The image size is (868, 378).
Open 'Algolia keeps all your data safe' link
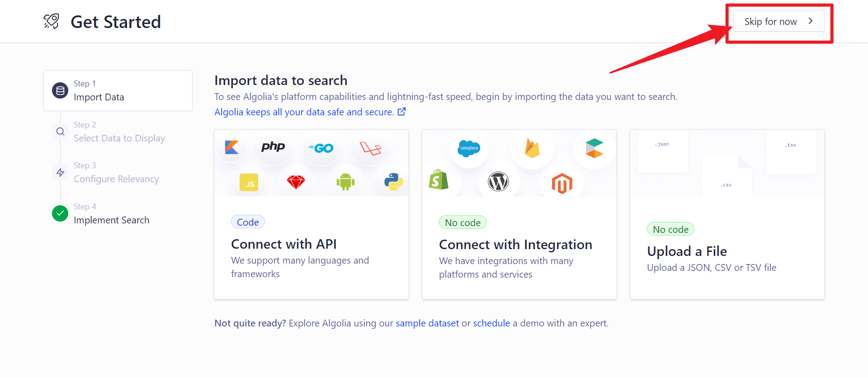(x=304, y=112)
